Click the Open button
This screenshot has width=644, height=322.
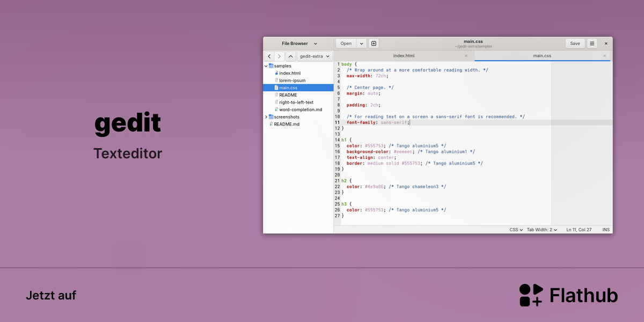tap(346, 43)
